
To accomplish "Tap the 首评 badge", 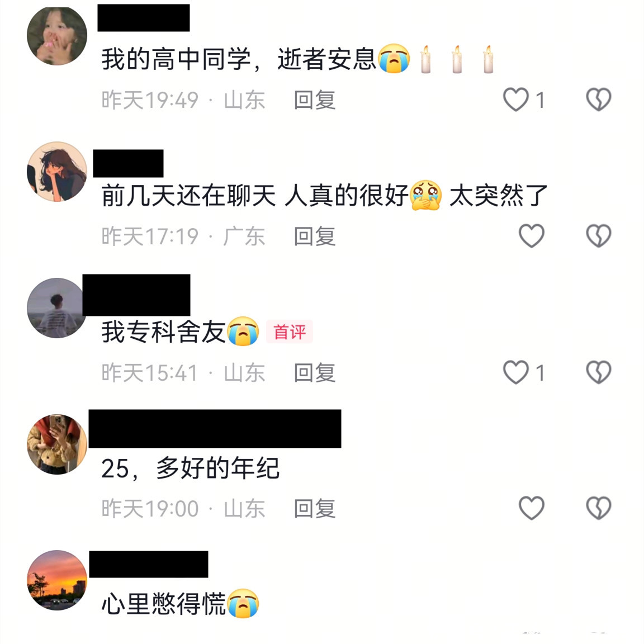I will pos(290,332).
